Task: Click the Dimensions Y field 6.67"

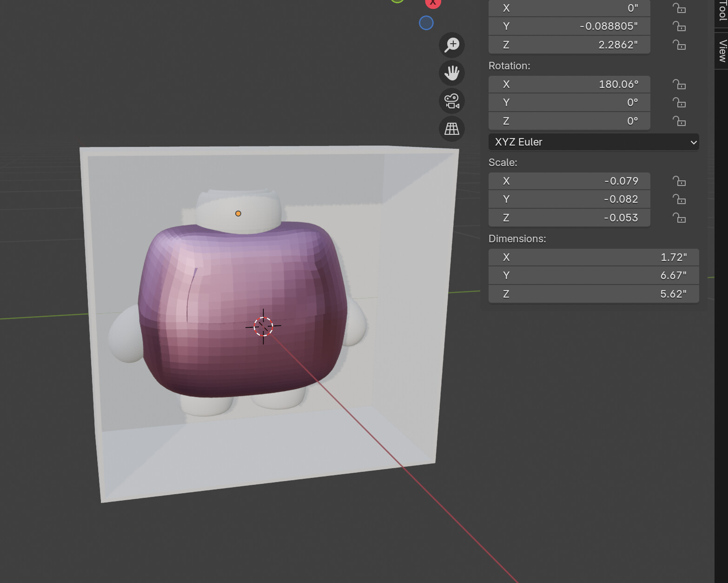Action: tap(594, 276)
